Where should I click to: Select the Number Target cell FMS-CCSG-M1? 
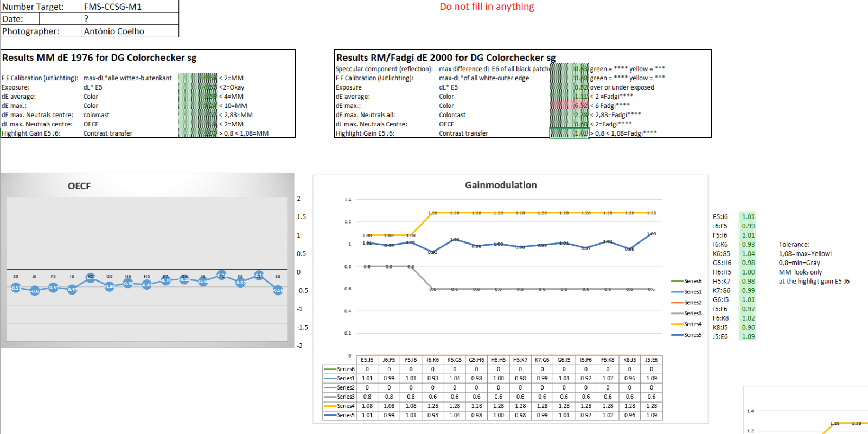tap(130, 7)
